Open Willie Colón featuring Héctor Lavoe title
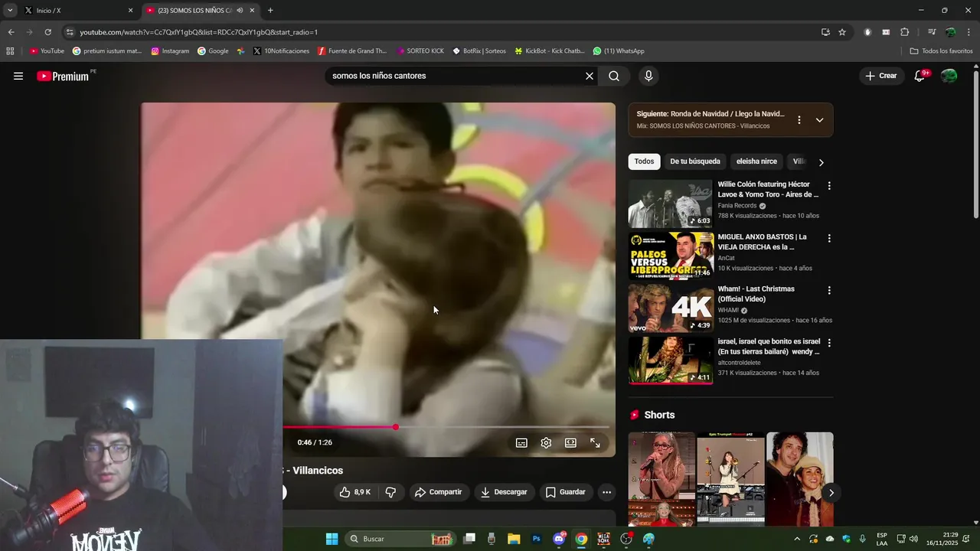980x551 pixels. pos(768,190)
